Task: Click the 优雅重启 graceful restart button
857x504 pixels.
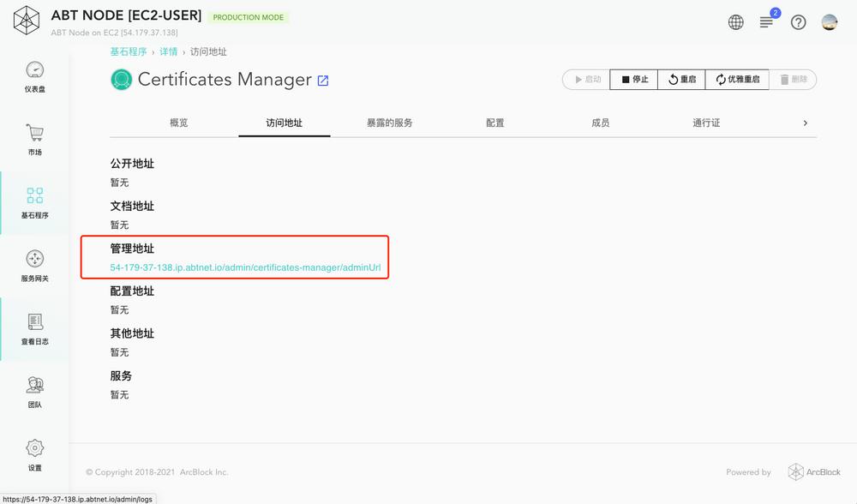Action: tap(737, 79)
